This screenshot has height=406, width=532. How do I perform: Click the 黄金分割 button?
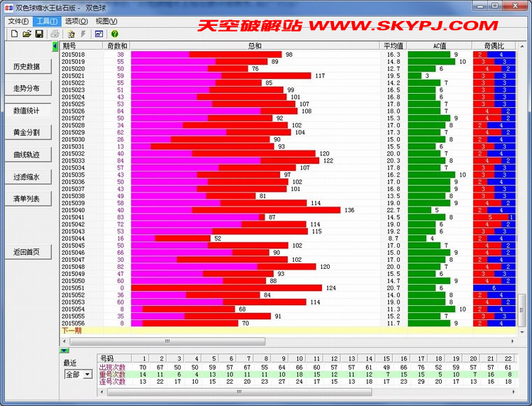click(x=27, y=132)
